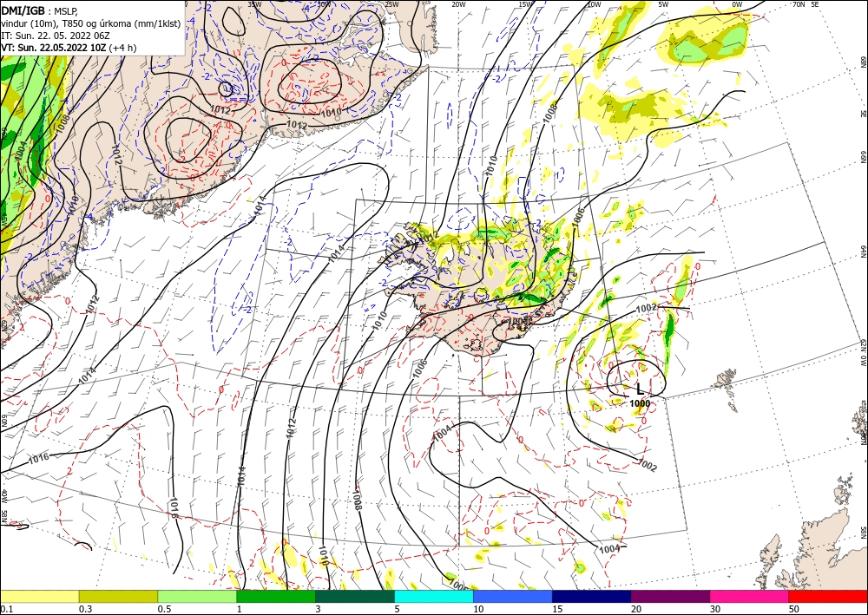Click the "10W" longitude label at the top

click(x=594, y=3)
